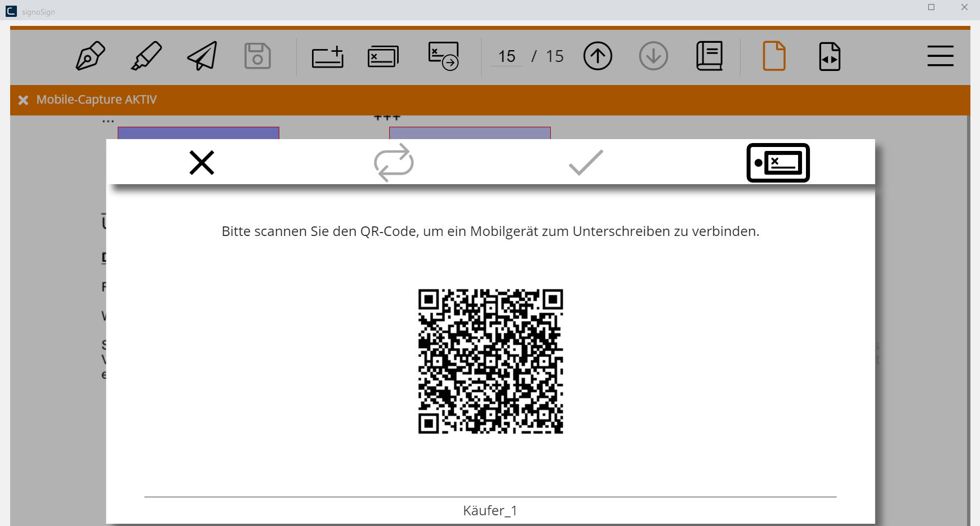Screen dimensions: 980x526
Task: Go to previous page with up arrow
Action: pyautogui.click(x=598, y=56)
